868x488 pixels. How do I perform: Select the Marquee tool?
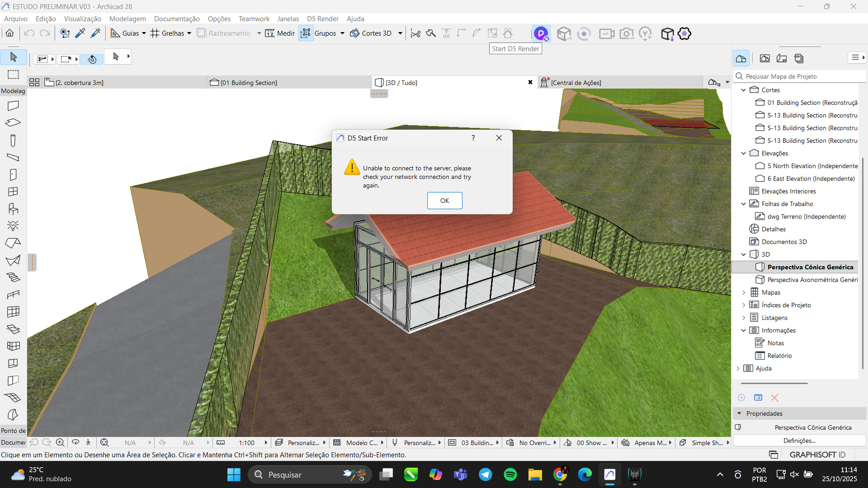[x=13, y=75]
